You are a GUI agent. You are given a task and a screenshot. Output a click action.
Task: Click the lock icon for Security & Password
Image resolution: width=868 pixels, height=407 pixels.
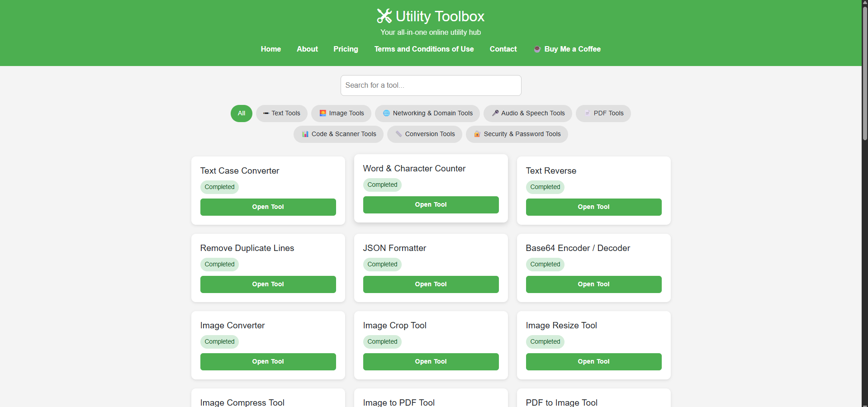pos(477,134)
